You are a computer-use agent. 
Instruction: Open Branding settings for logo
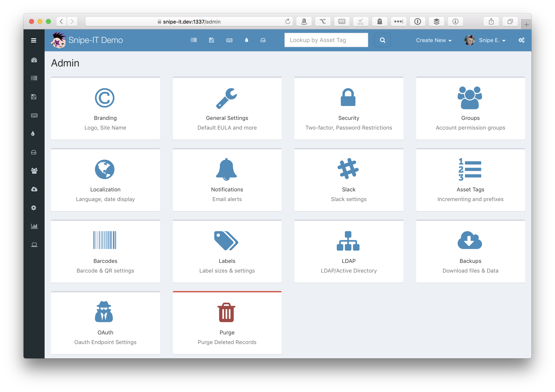click(x=105, y=108)
